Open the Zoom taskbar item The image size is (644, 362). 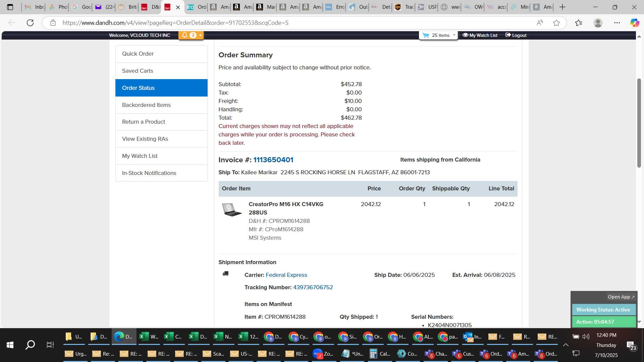[x=323, y=354]
